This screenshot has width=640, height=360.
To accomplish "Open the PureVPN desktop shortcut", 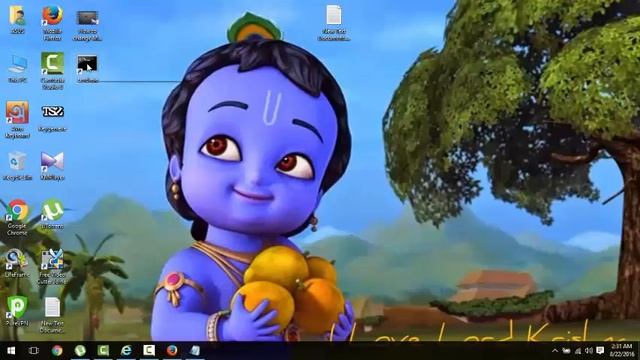I will click(17, 311).
